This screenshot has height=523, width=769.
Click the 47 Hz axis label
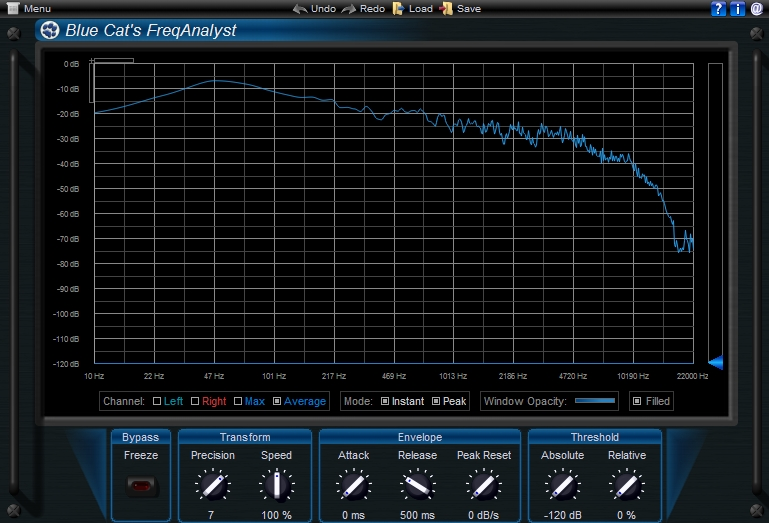(214, 376)
